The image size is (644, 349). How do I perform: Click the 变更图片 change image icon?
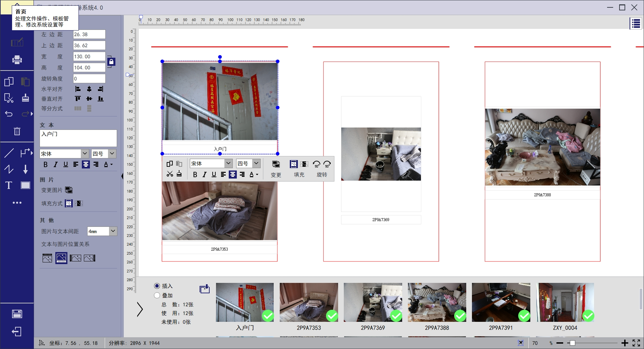(69, 190)
